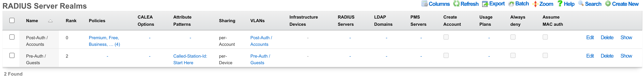The width and height of the screenshot is (644, 78).
Task: Toggle the select-all checkbox in header
Action: [x=12, y=21]
